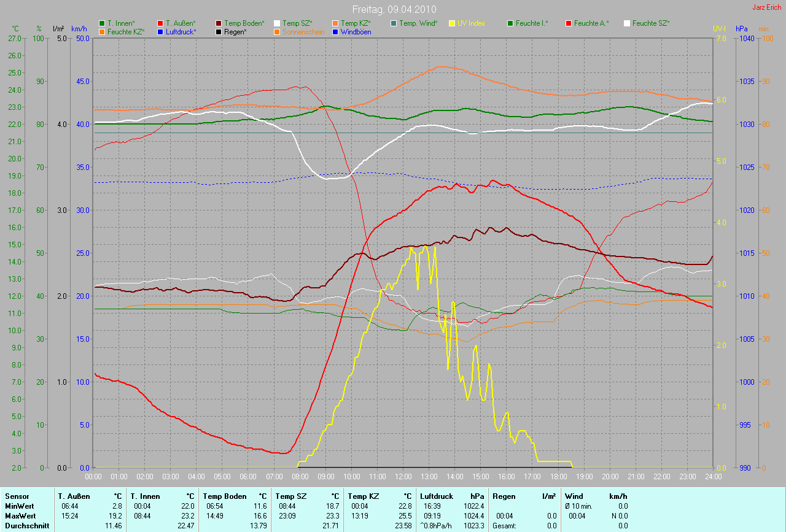Click the Temp KZ maximum value 25.5
The width and height of the screenshot is (786, 532).
coord(406,516)
